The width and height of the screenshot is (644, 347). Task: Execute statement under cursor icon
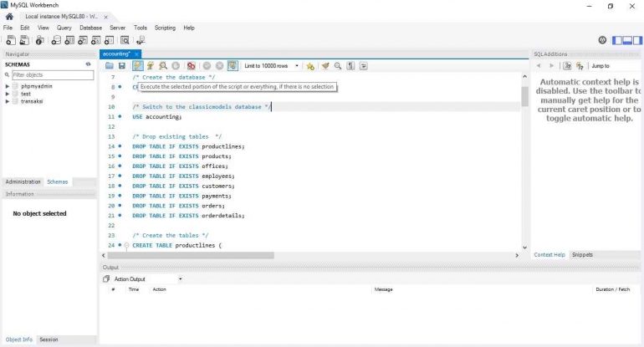pyautogui.click(x=151, y=66)
